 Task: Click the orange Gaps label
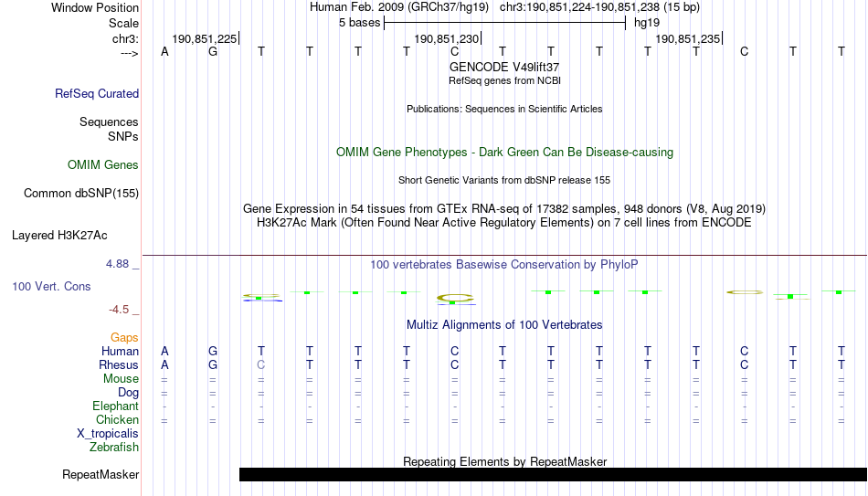(x=124, y=338)
